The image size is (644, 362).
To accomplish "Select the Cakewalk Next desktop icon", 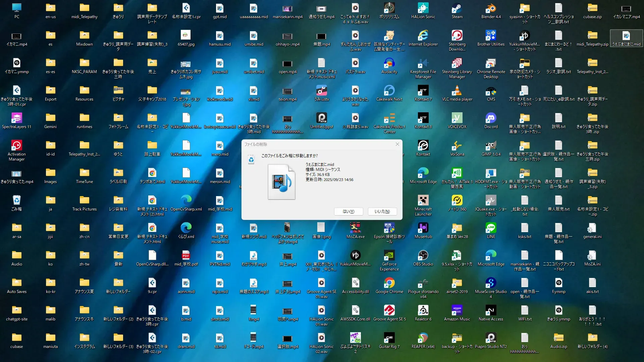I will [x=389, y=91].
